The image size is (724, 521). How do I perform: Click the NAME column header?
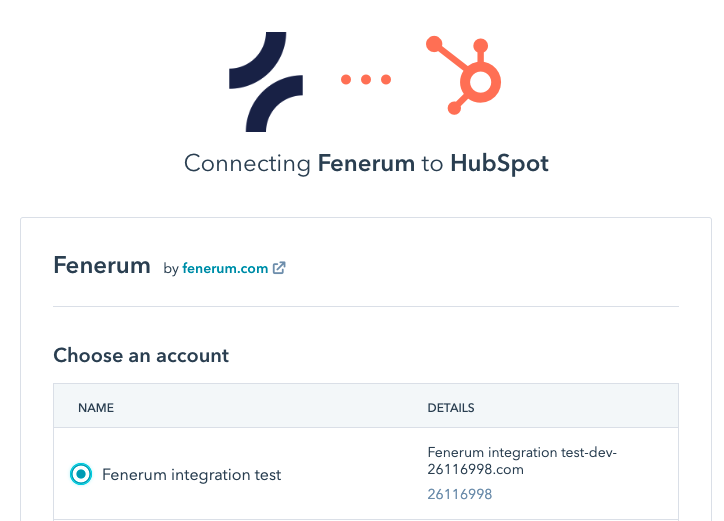click(x=96, y=408)
